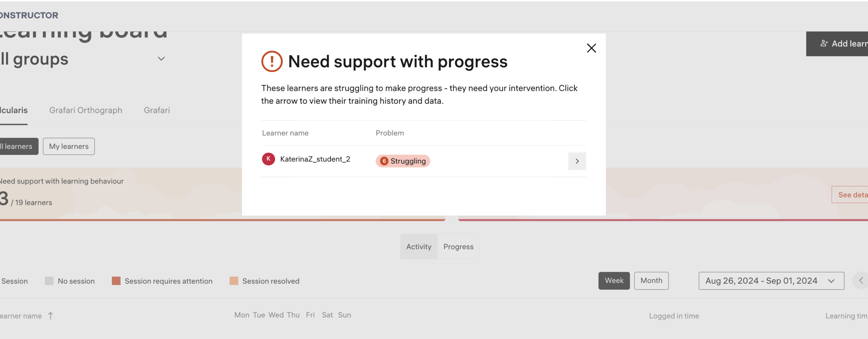The image size is (868, 339).
Task: Go to previous week arrow
Action: point(860,280)
